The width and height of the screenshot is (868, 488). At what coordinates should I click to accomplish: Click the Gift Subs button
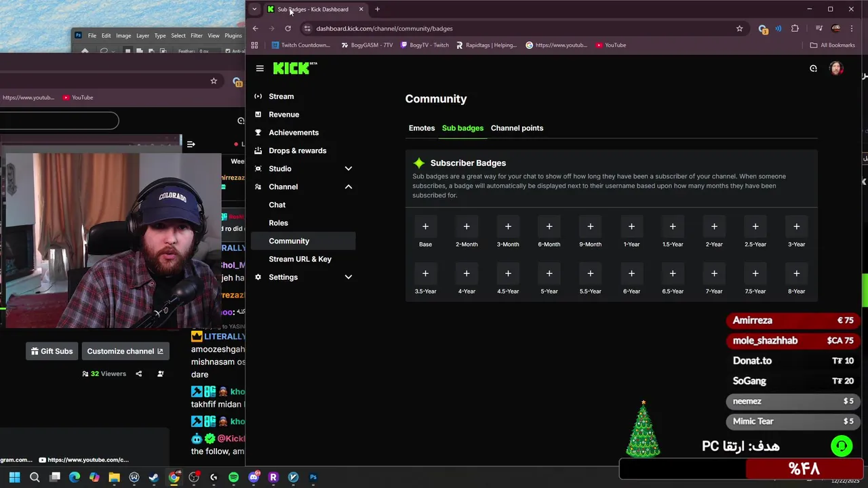(x=52, y=351)
